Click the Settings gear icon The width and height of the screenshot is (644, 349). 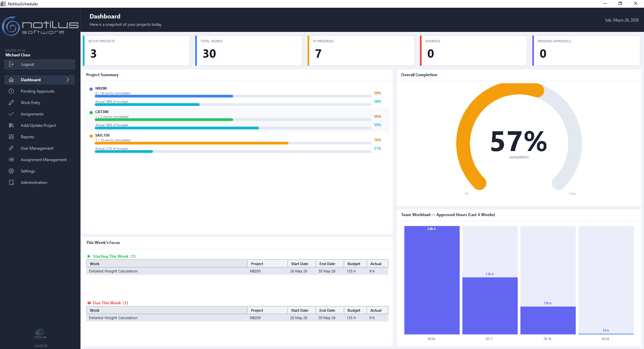[x=11, y=171]
